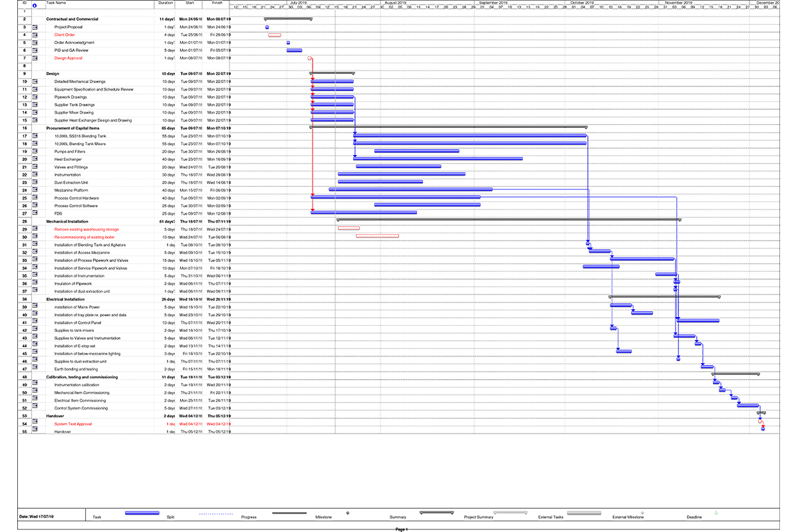Click the Task Name column header
Viewport: 798px width, 532px height.
click(56, 3)
